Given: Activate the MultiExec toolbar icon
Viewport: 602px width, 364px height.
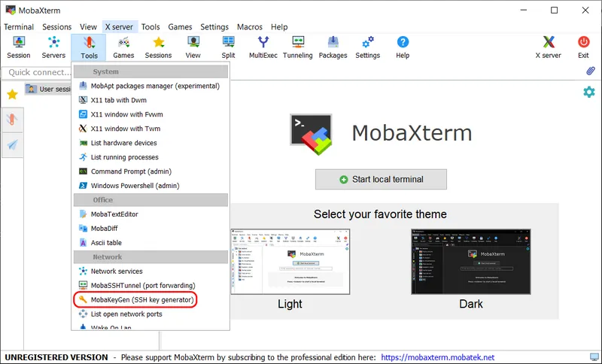Looking at the screenshot, I should pos(263,47).
